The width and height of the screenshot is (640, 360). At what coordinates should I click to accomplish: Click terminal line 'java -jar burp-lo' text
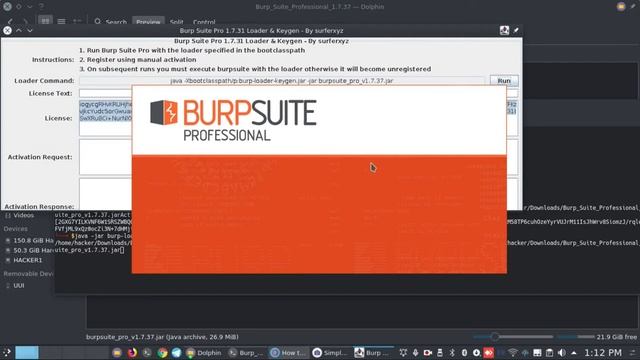pyautogui.click(x=102, y=236)
